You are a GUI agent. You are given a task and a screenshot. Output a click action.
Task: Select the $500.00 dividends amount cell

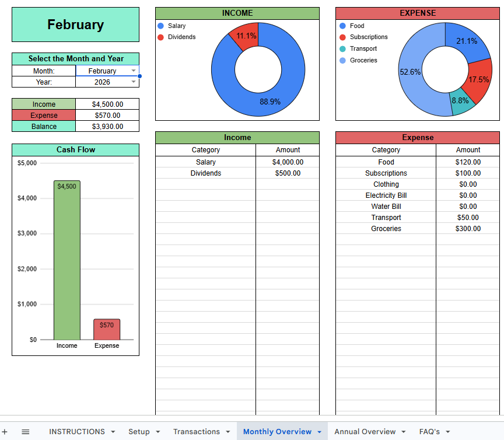click(288, 173)
